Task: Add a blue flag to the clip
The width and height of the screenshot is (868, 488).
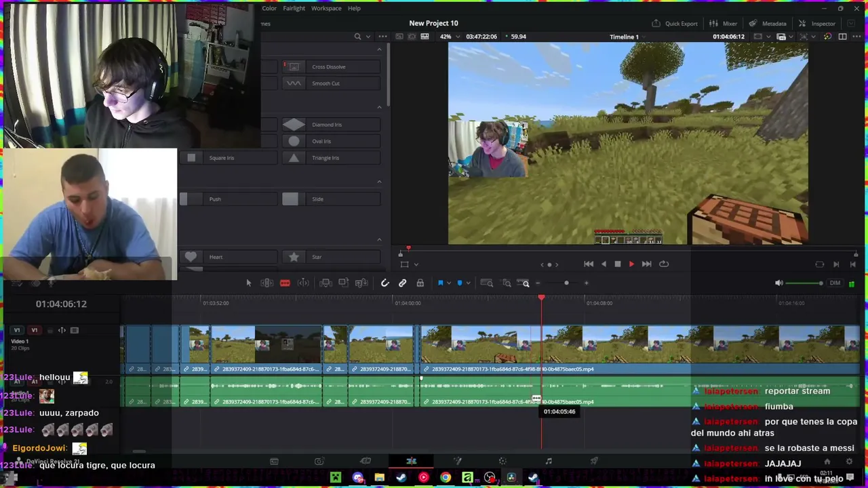Action: click(440, 283)
